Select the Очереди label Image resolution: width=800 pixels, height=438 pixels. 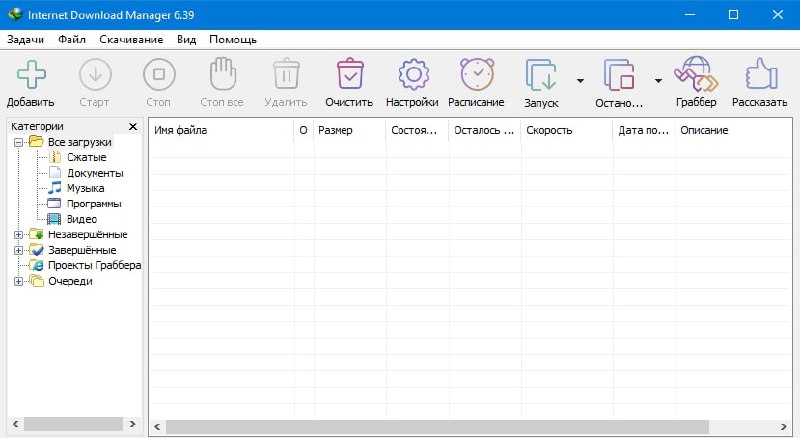[70, 281]
